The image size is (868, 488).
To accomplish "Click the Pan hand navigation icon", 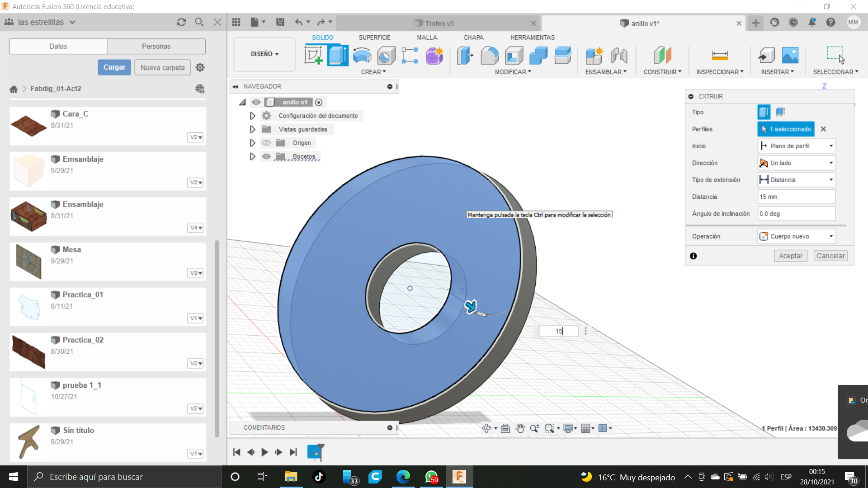I will pos(520,428).
